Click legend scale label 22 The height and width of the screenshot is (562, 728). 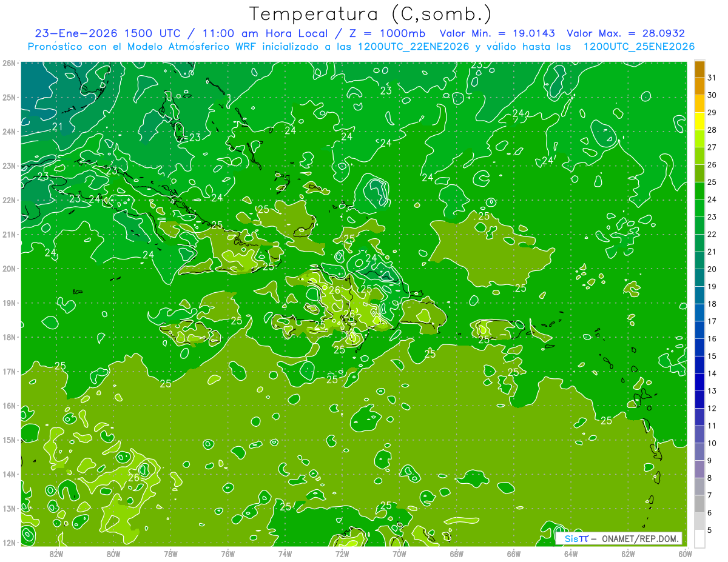coord(712,234)
